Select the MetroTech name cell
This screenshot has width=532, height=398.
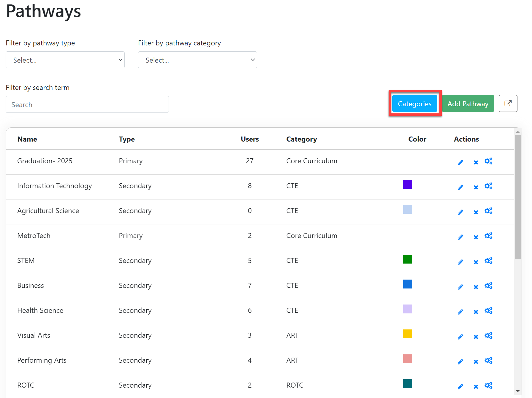pos(34,236)
